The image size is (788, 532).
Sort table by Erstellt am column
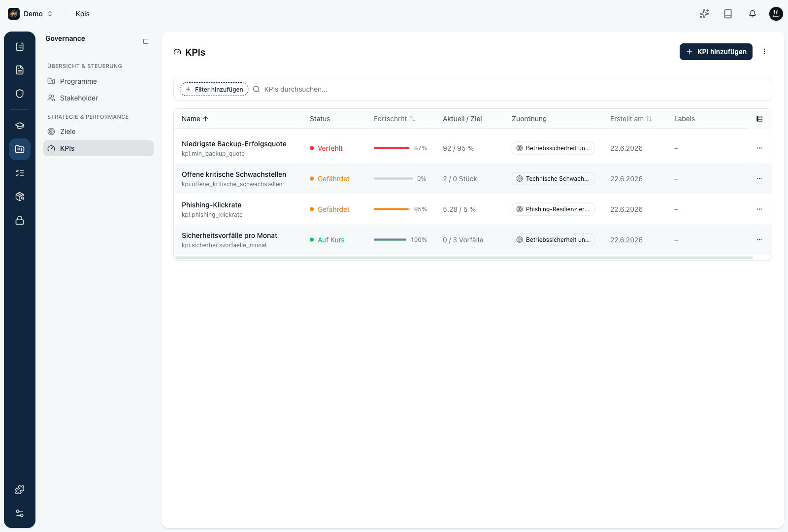[631, 119]
